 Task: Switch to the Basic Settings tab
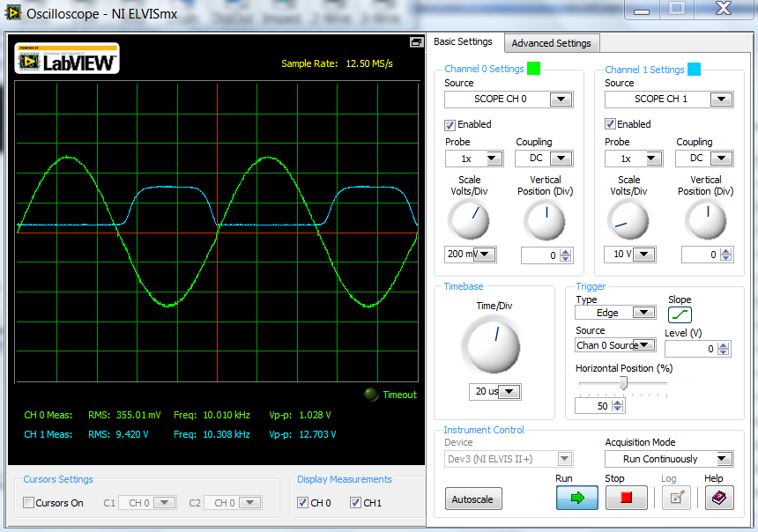point(463,41)
